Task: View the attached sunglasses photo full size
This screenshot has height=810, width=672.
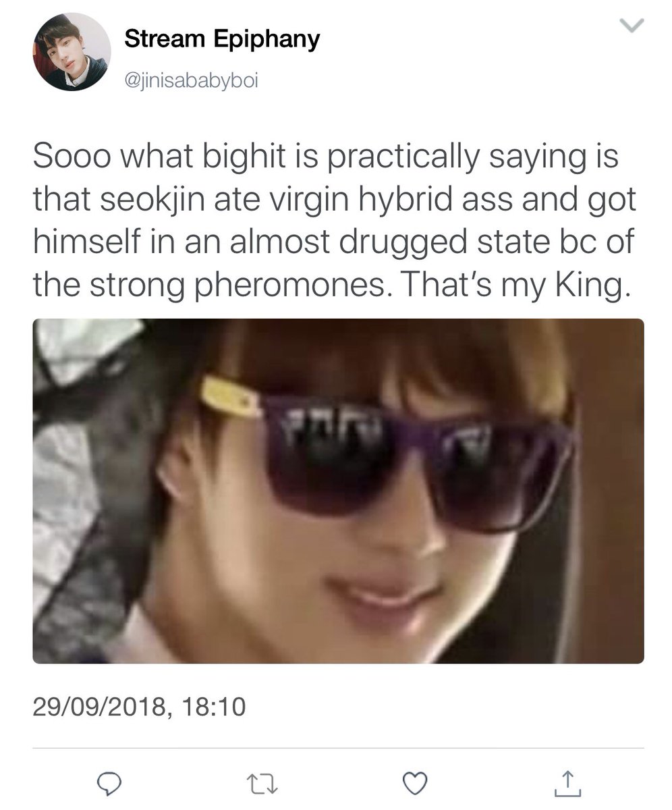Action: pyautogui.click(x=338, y=491)
